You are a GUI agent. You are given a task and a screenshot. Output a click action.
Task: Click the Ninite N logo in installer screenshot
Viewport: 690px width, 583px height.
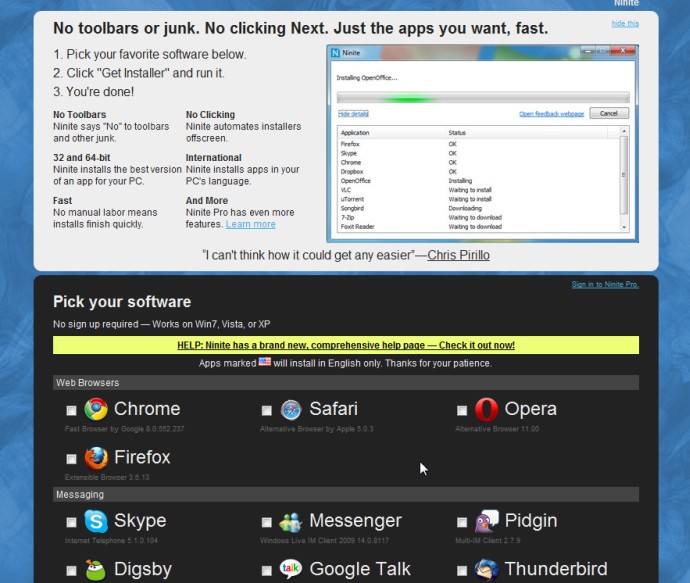click(x=335, y=53)
